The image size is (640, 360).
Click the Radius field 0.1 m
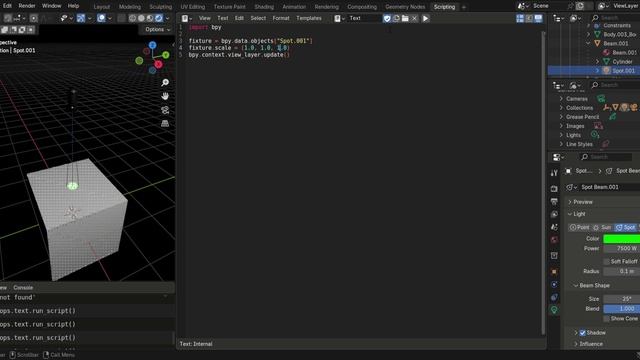pos(622,271)
